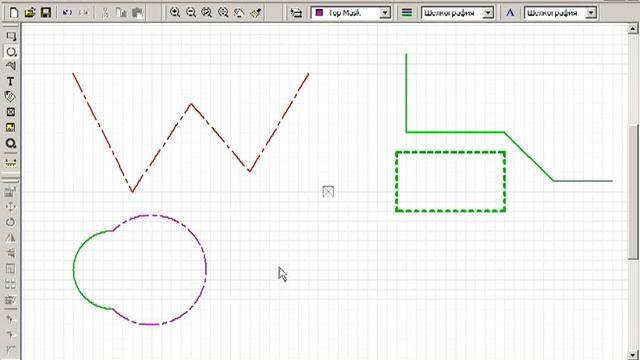Select the Text tool marked T
This screenshot has height=360, width=640.
point(11,81)
